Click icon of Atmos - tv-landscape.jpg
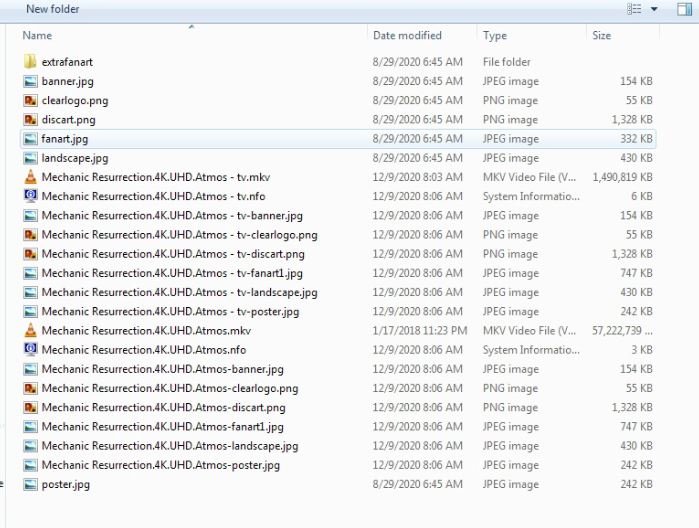This screenshot has height=528, width=699. [x=30, y=292]
